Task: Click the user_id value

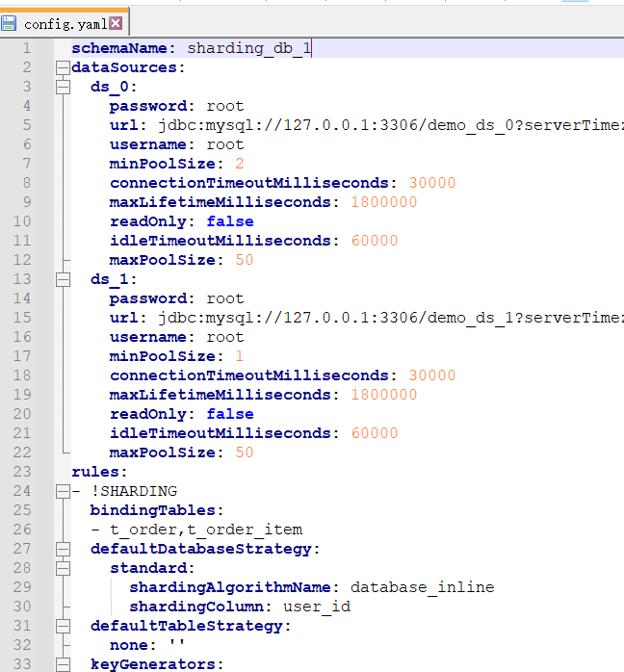Action: (x=317, y=607)
